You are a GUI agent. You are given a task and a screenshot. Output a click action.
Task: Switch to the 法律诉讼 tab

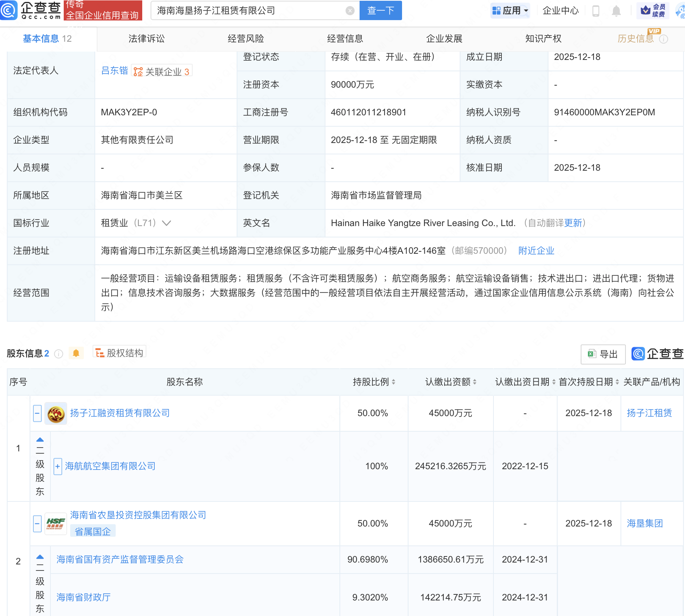pyautogui.click(x=146, y=39)
